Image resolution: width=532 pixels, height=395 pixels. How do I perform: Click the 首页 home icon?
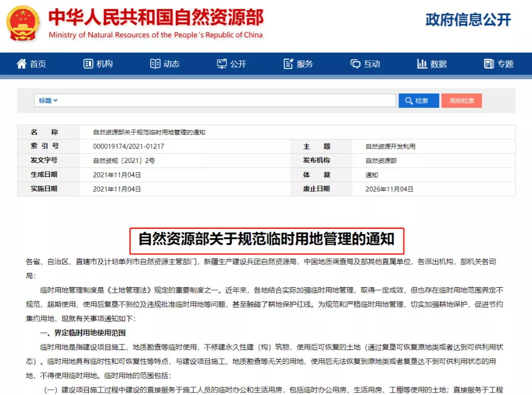click(21, 63)
